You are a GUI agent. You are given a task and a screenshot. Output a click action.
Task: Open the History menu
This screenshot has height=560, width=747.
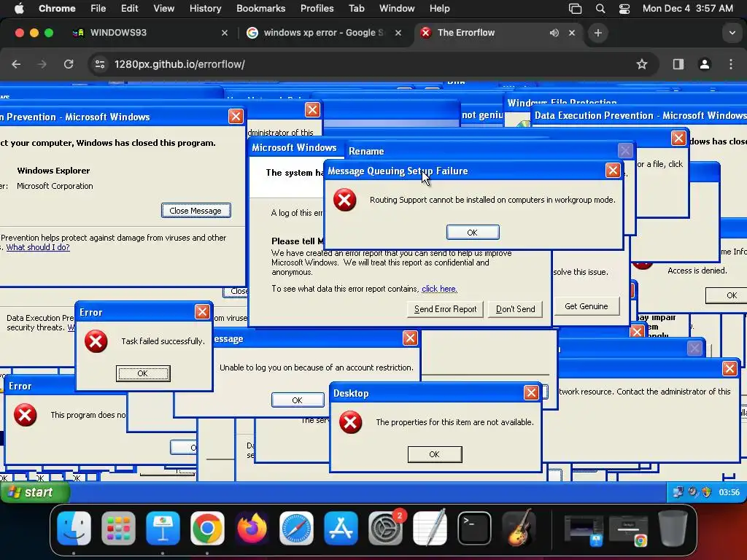205,8
